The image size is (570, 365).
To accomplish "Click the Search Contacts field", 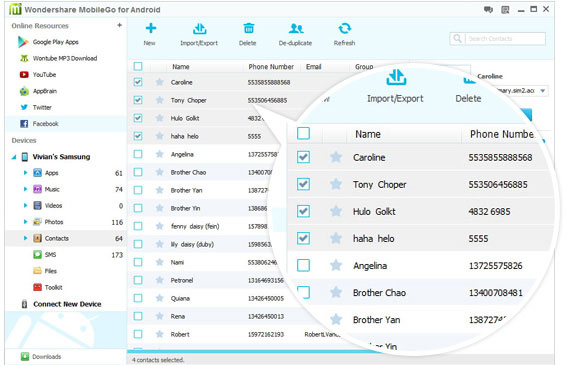I will coord(505,39).
